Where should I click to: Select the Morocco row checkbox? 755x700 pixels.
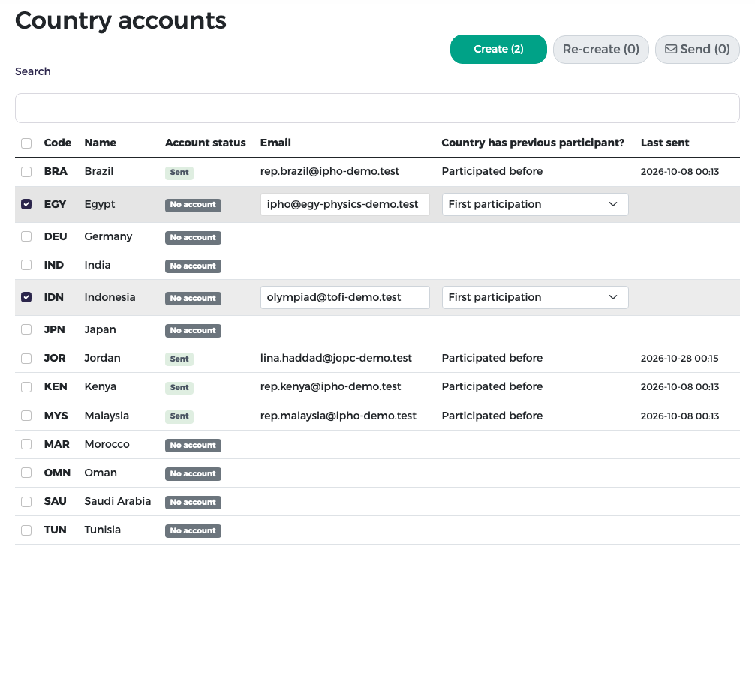tap(26, 444)
